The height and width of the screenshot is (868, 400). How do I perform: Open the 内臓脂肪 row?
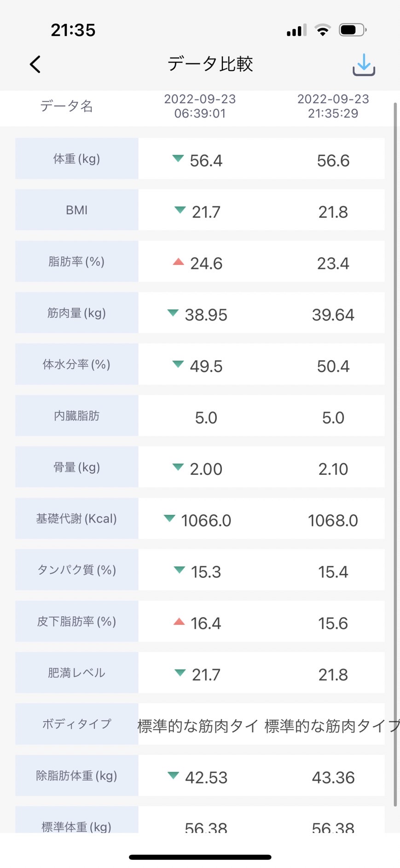pos(200,416)
